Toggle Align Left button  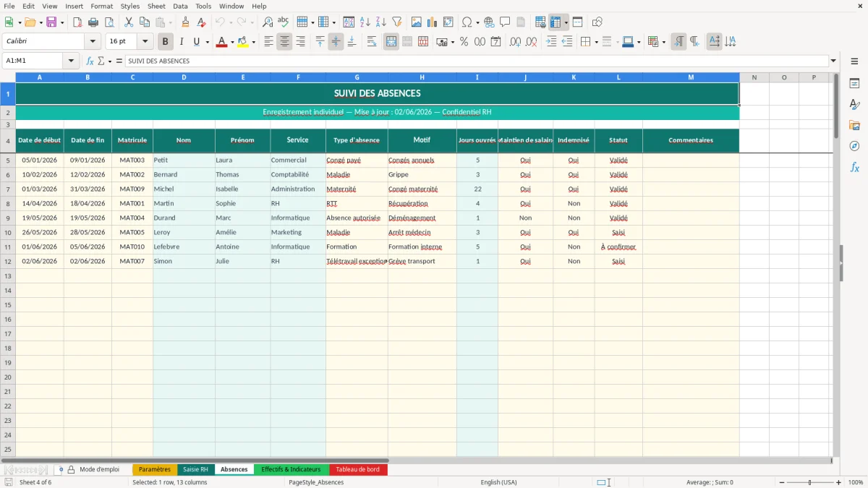pyautogui.click(x=268, y=42)
